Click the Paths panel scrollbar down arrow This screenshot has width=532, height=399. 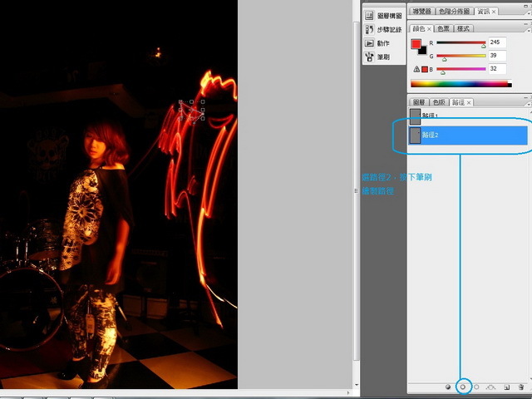(530, 378)
